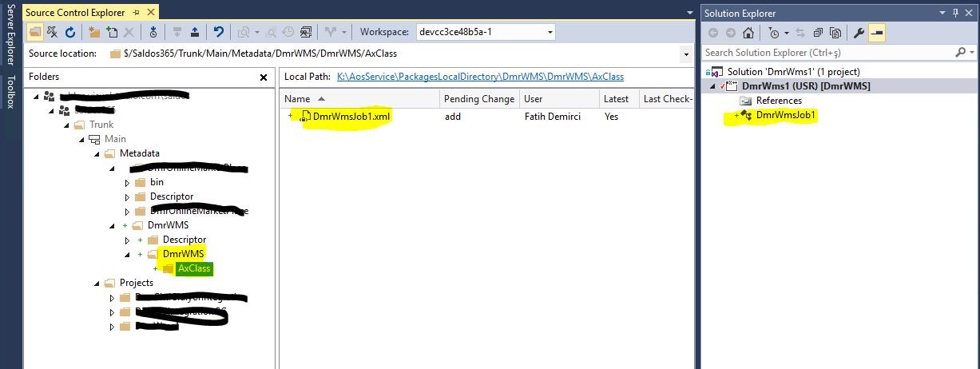Click the New Folder toolbar icon
This screenshot has height=369, width=980.
pos(94,32)
